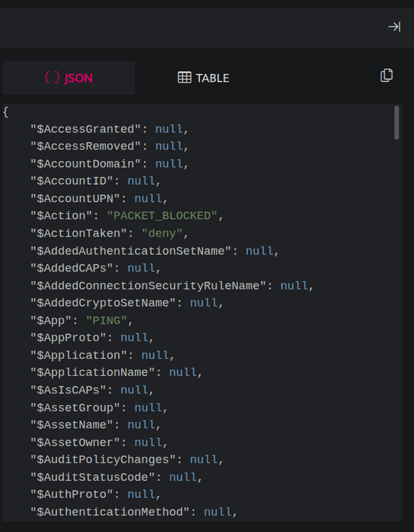Click the "PACKET_BLOCKED" action value
This screenshot has height=532, width=414.
coord(161,216)
